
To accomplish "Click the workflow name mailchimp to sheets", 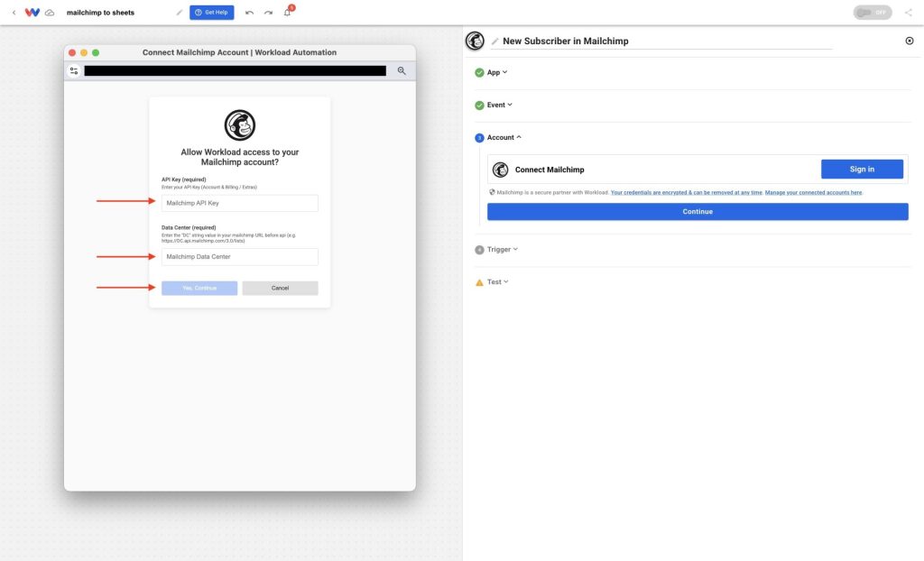I will [101, 13].
